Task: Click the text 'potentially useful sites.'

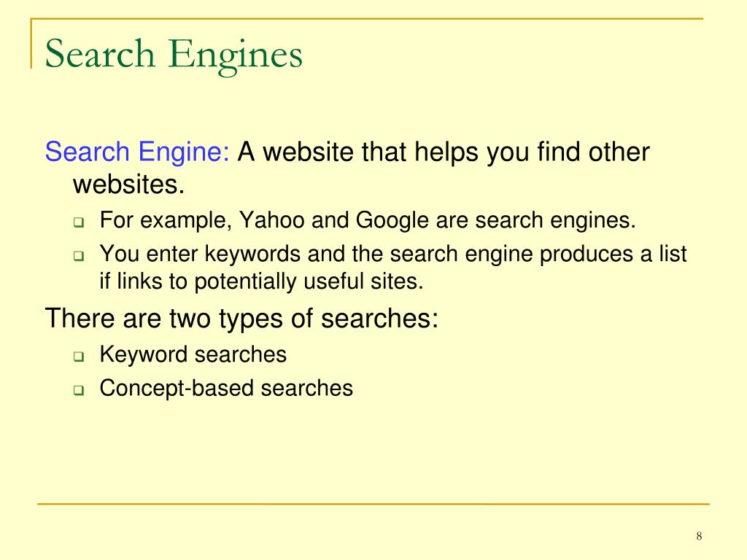Action: (x=309, y=281)
